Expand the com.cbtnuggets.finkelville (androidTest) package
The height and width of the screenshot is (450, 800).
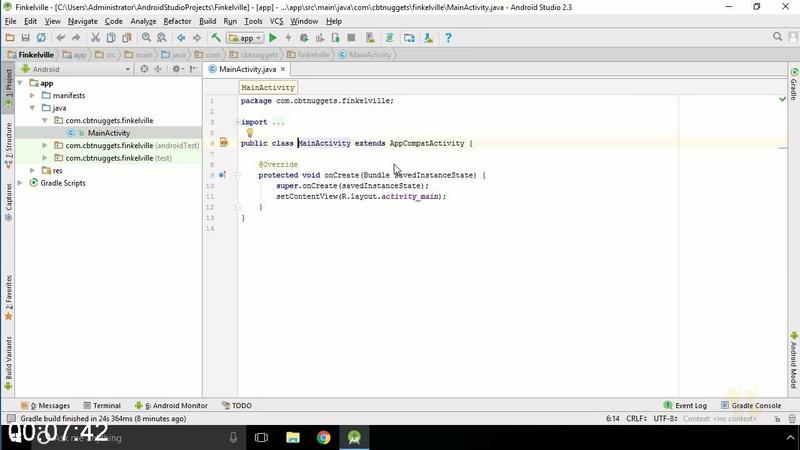pos(45,145)
